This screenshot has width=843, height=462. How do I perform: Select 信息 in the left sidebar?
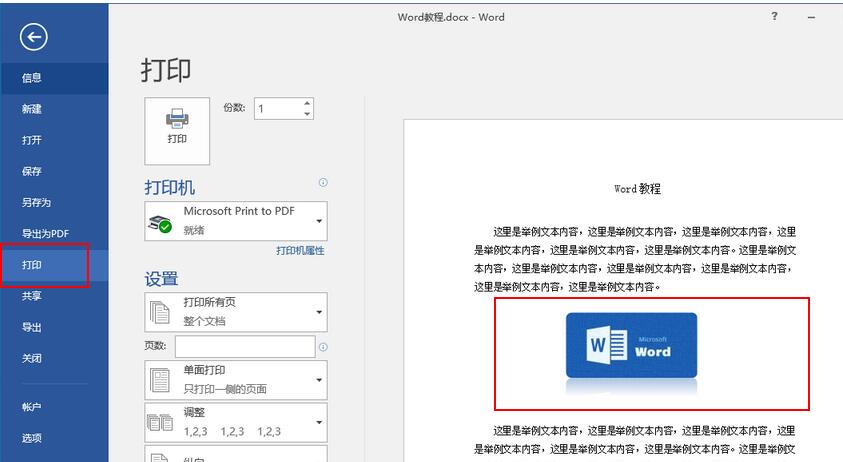point(32,78)
